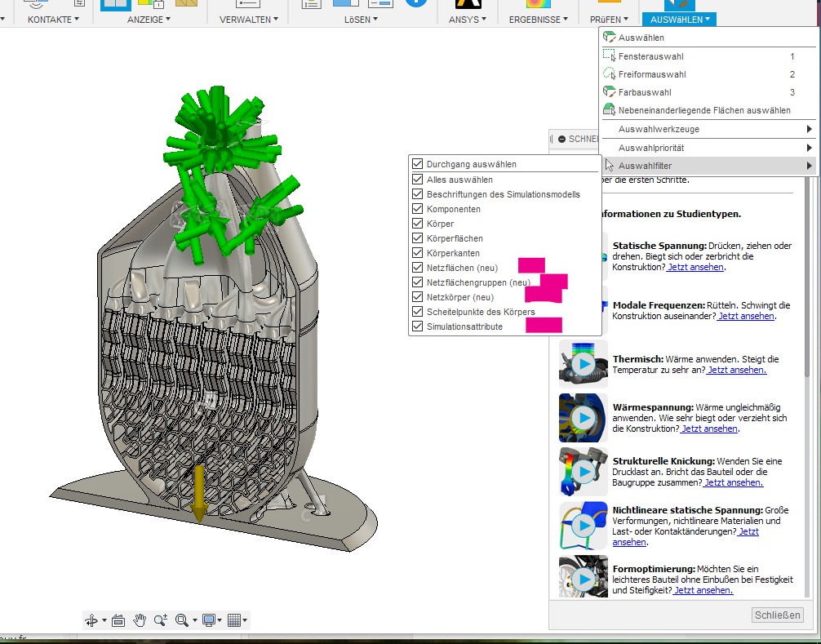Toggle Simulationsattribute checkbox

coord(417,326)
